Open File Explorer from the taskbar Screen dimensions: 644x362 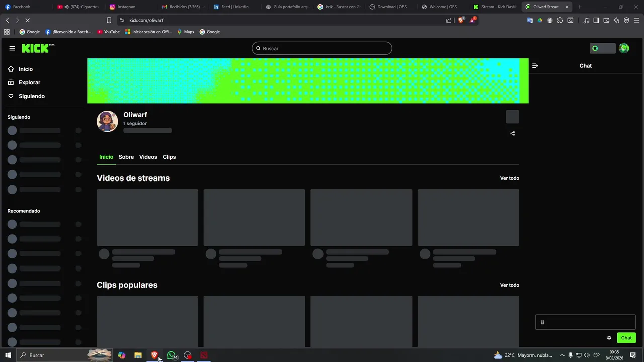138,355
